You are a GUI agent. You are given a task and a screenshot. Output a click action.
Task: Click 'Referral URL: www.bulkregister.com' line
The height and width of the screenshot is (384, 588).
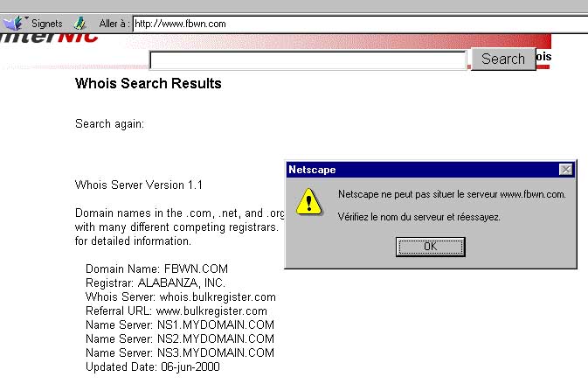point(176,311)
